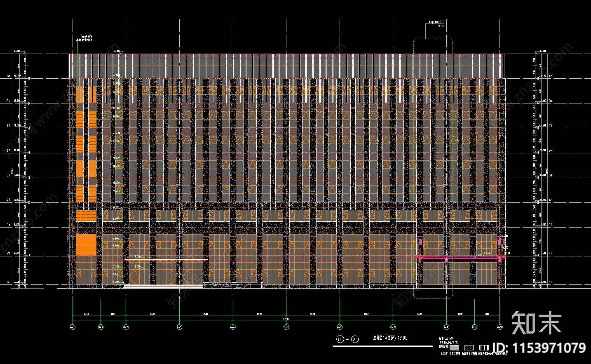The width and height of the screenshot is (591, 364).
Task: Click grid axis bubble G-2
Action: pos(126,327)
